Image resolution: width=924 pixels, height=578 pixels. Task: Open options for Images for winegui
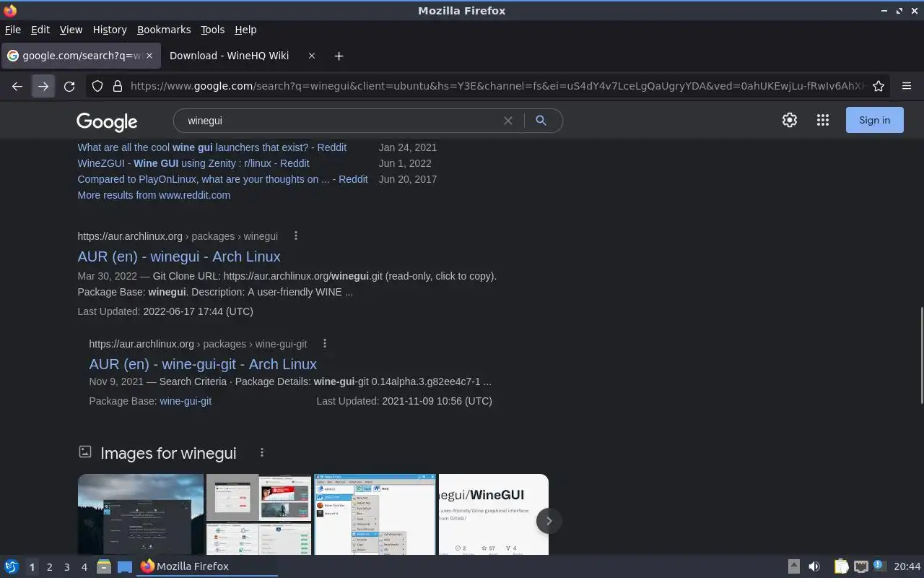tap(262, 452)
